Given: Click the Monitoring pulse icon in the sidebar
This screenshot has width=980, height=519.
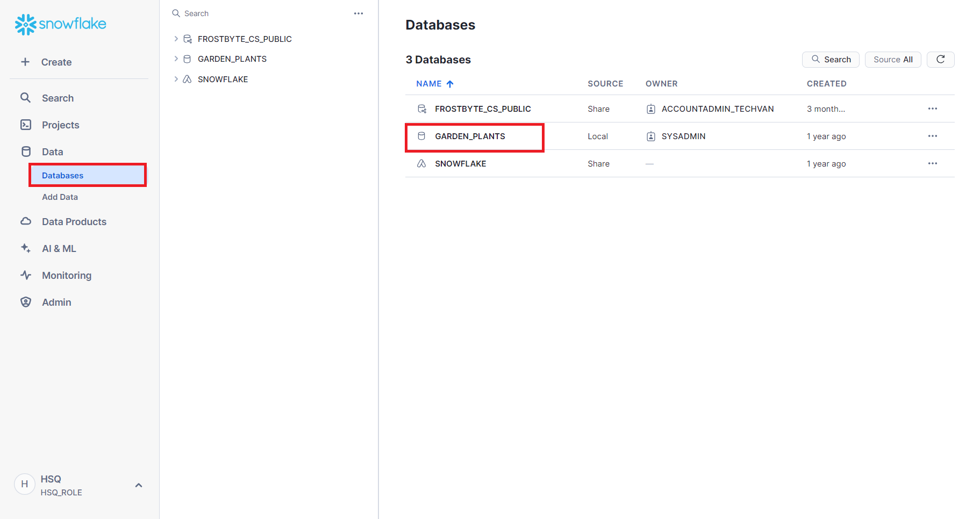Looking at the screenshot, I should pyautogui.click(x=26, y=275).
